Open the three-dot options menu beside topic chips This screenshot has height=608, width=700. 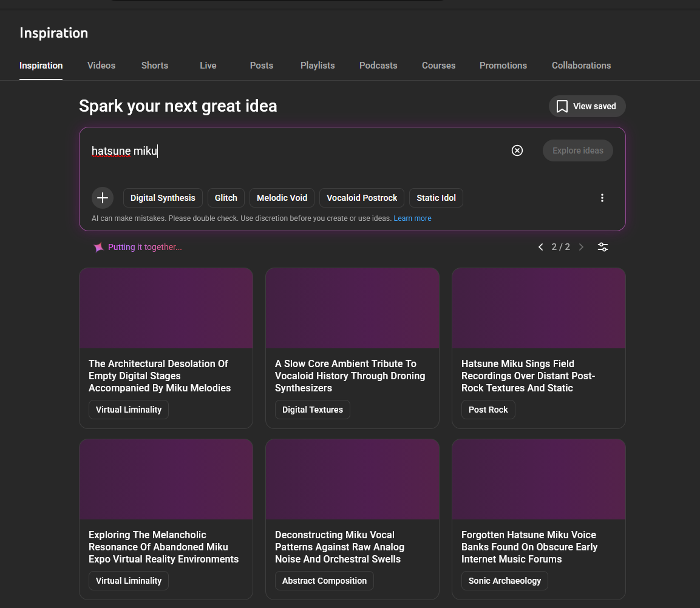602,198
